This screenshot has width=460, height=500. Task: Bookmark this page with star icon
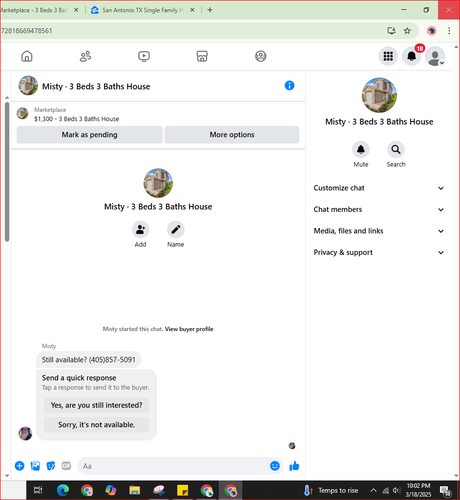tap(407, 31)
